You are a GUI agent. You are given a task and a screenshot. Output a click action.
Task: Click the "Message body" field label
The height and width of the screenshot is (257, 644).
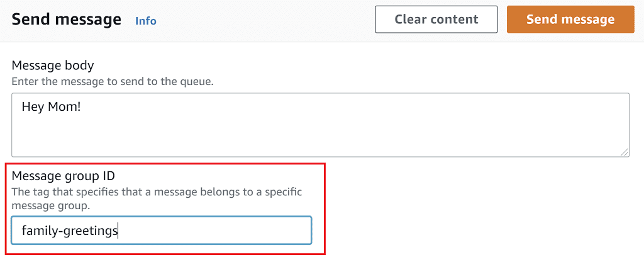click(53, 65)
